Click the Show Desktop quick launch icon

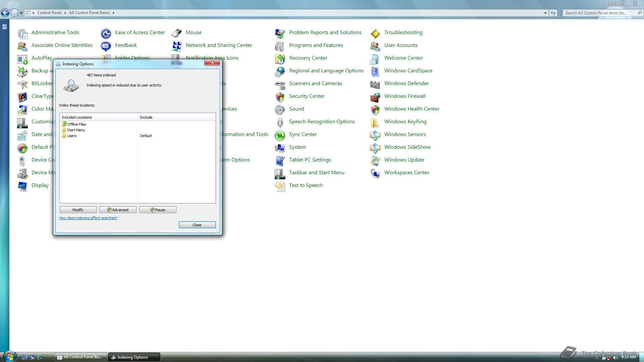(x=24, y=357)
